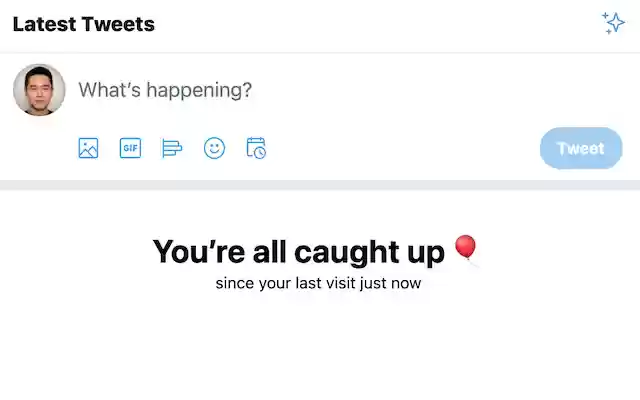Click the "since your last visit just now" text
640x400 pixels.
[x=318, y=283]
